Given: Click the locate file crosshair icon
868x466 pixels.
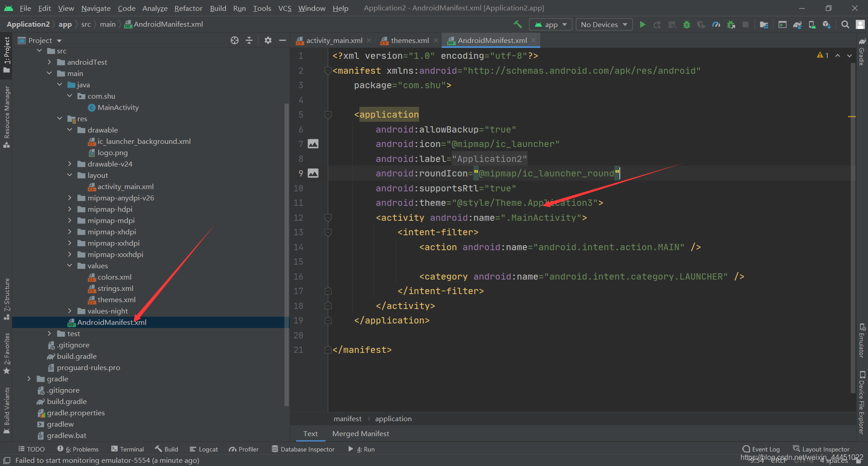Looking at the screenshot, I should tap(235, 40).
